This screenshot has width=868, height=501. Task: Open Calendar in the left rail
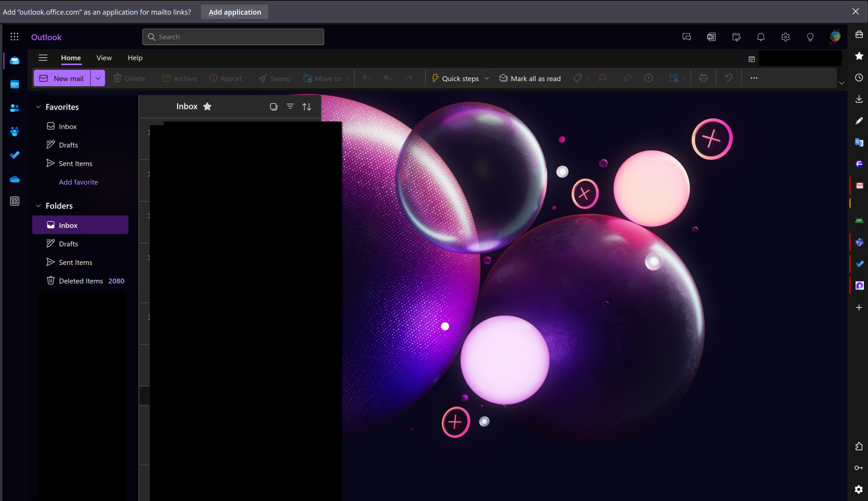(x=14, y=84)
